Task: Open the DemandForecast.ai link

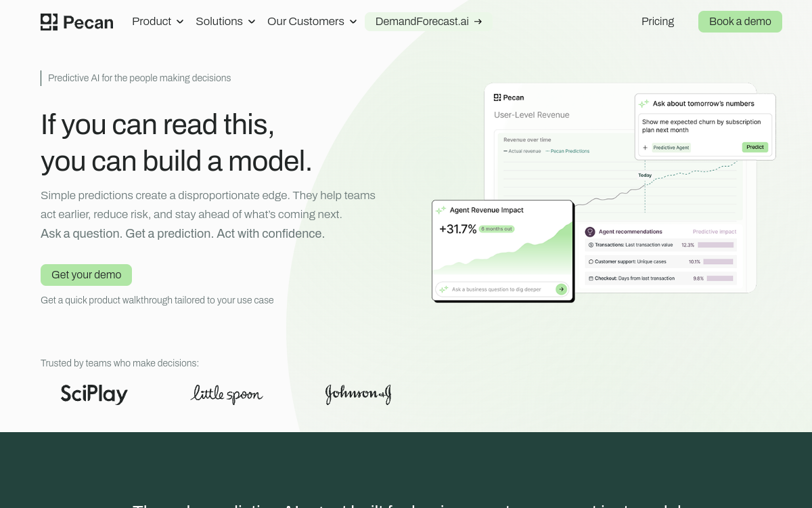Action: (428, 22)
